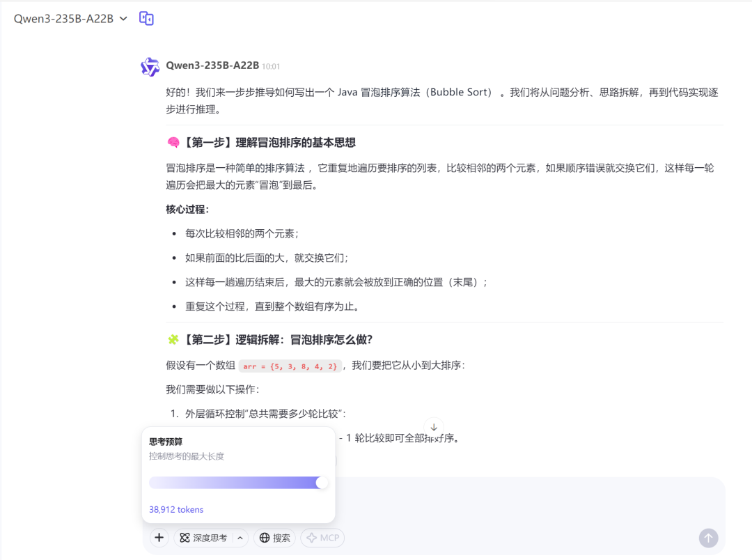Click the 10:01 message timestamp

tap(271, 67)
